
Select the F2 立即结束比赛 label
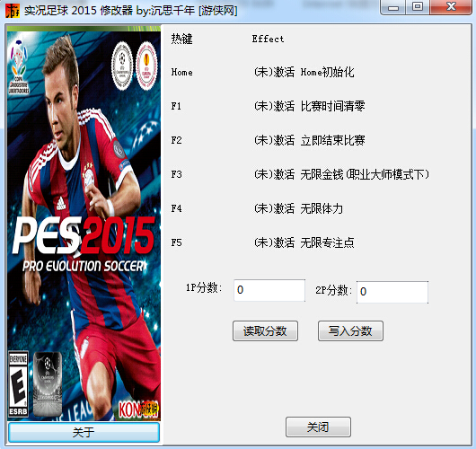tap(310, 140)
